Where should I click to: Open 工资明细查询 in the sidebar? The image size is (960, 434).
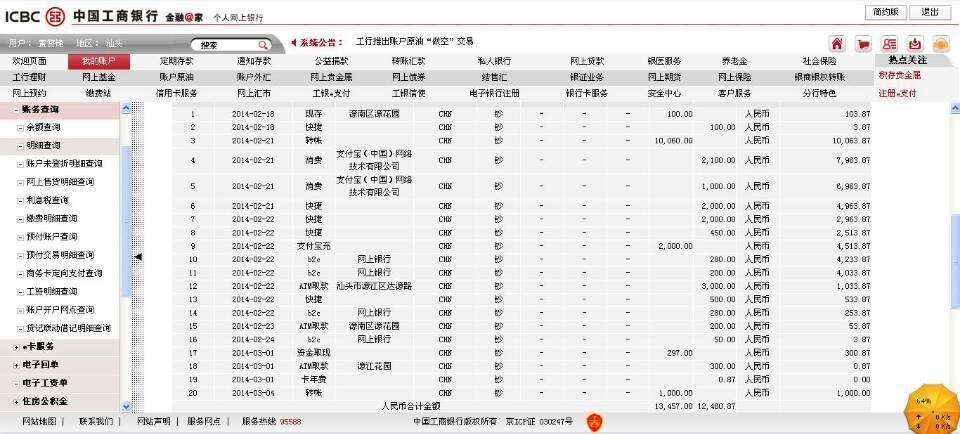coord(51,292)
